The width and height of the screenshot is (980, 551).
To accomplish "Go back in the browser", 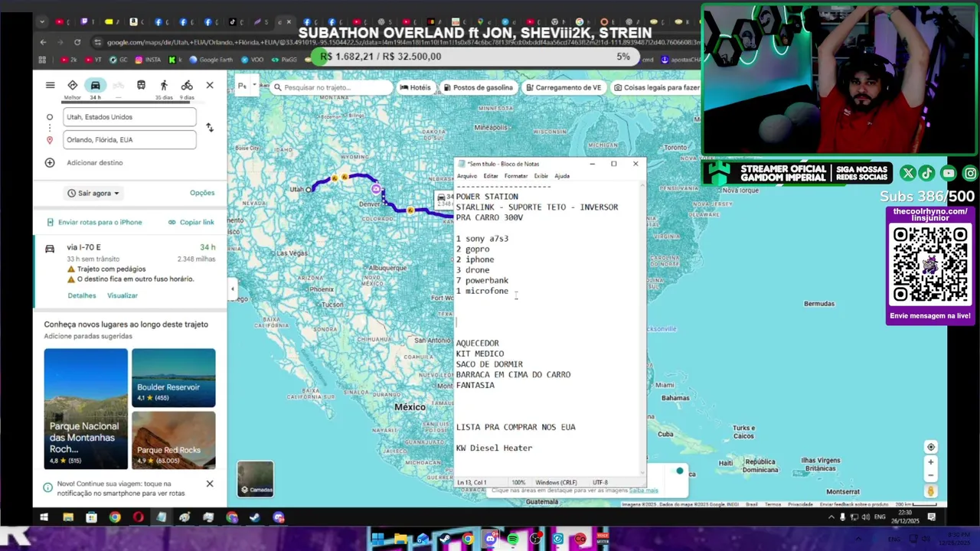I will pyautogui.click(x=44, y=42).
